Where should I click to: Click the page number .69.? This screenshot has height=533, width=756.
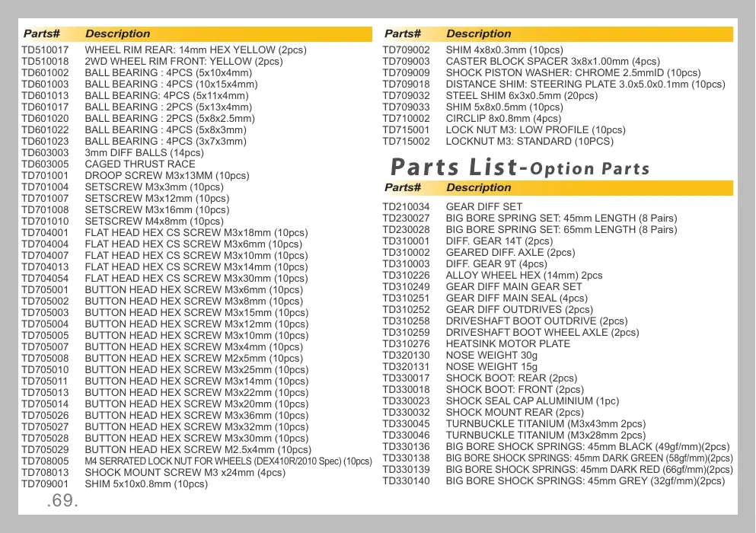pyautogui.click(x=62, y=501)
